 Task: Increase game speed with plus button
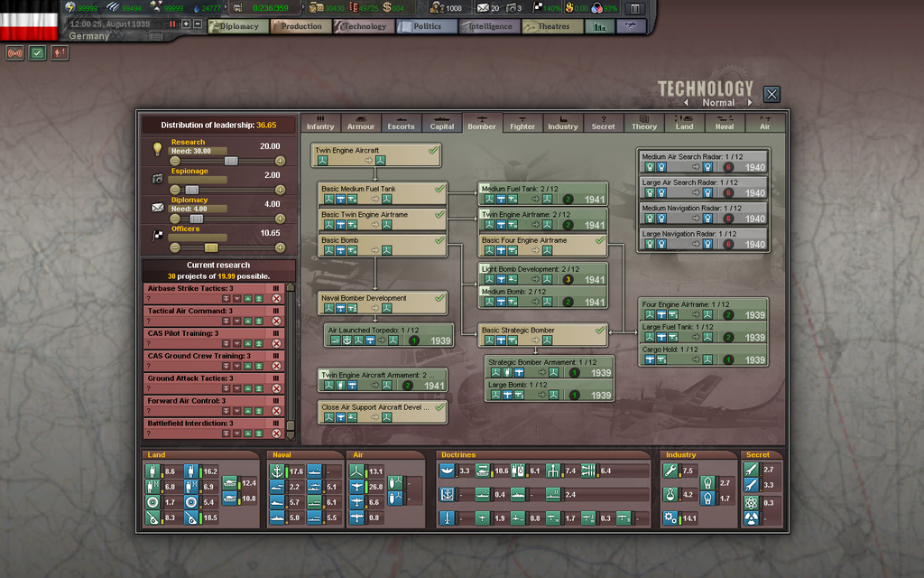pos(186,24)
